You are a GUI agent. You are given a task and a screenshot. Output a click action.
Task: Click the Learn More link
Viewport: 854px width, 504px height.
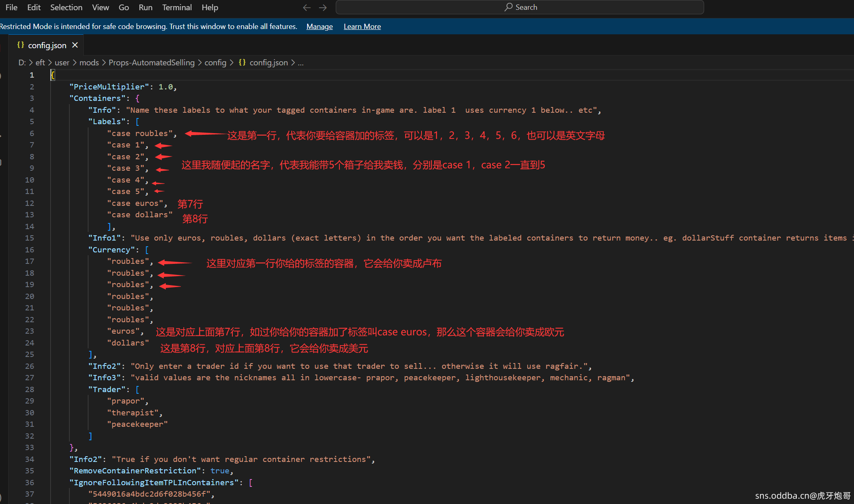click(362, 27)
